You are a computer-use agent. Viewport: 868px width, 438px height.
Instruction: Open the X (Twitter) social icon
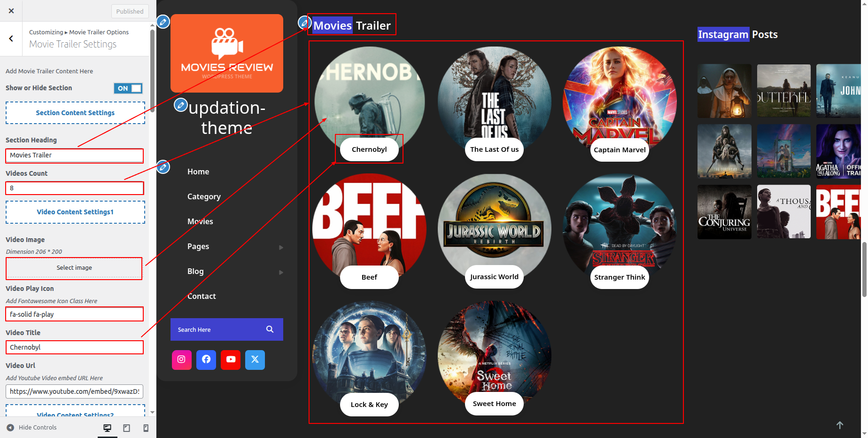coord(255,360)
